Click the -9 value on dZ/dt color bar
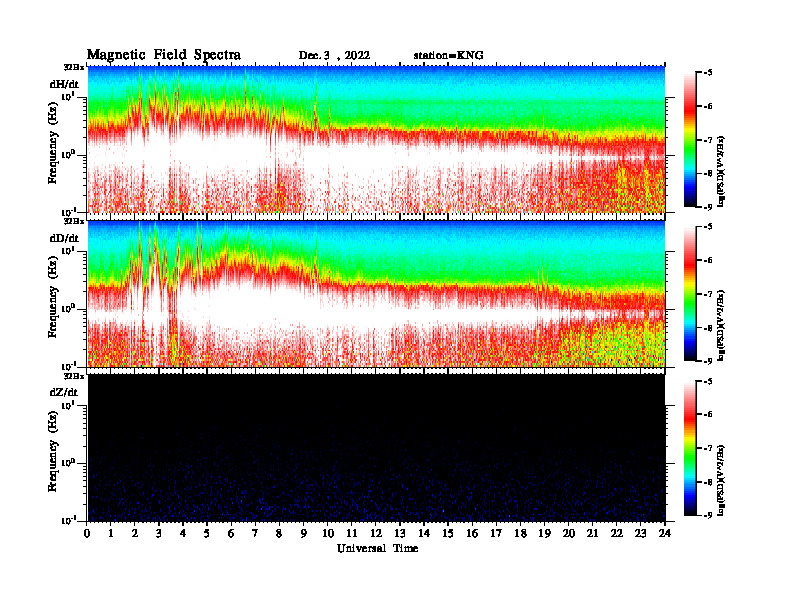The image size is (792, 612). pos(708,515)
